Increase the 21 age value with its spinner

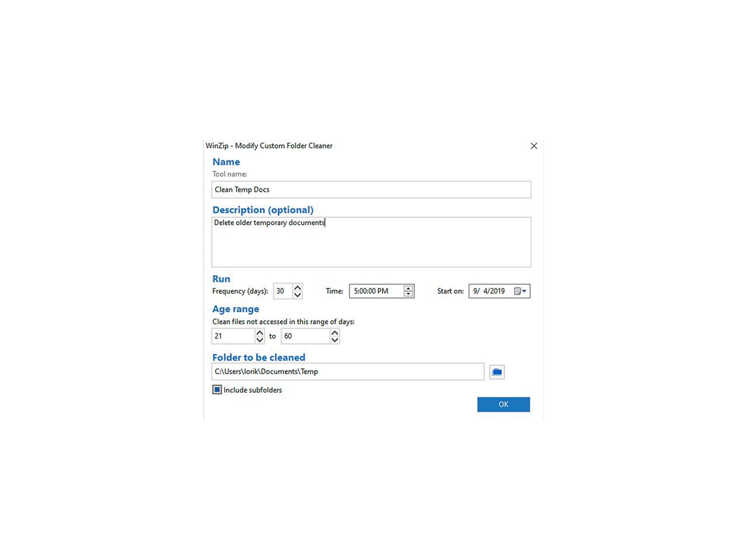coord(260,332)
